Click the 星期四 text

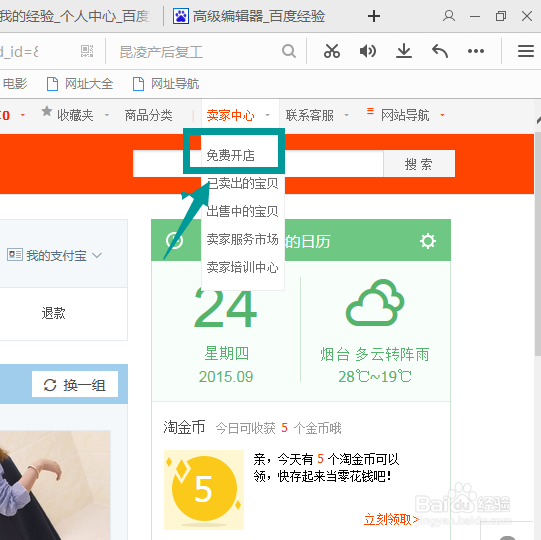(226, 354)
